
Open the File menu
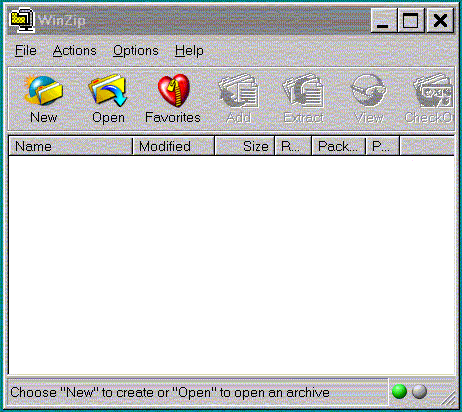pos(26,51)
